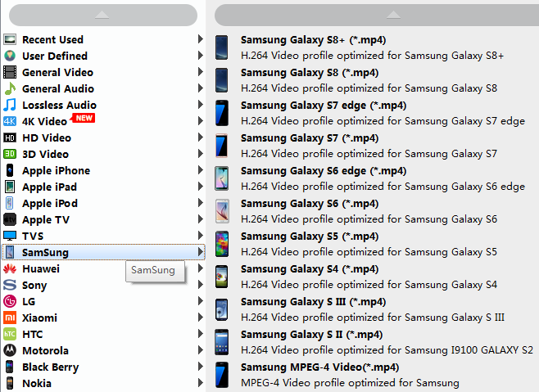Click the Samsung Galaxy S5 phone thumbnail
Image resolution: width=539 pixels, height=392 pixels.
point(222,244)
